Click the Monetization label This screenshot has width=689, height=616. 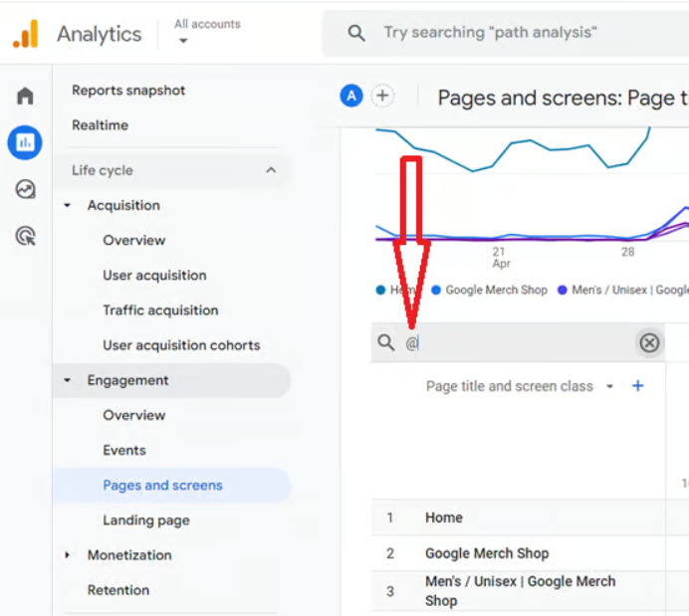129,555
